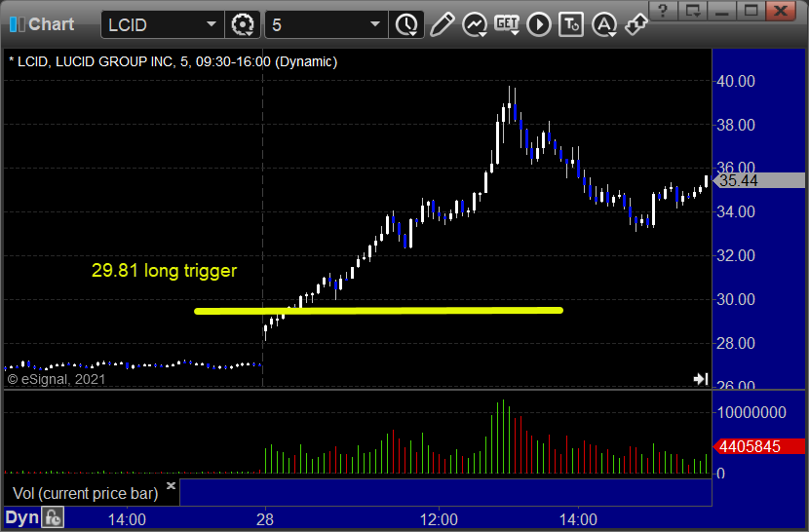Viewport: 809px width, 532px height.
Task: Select the drawing pencil tool
Action: click(x=442, y=24)
